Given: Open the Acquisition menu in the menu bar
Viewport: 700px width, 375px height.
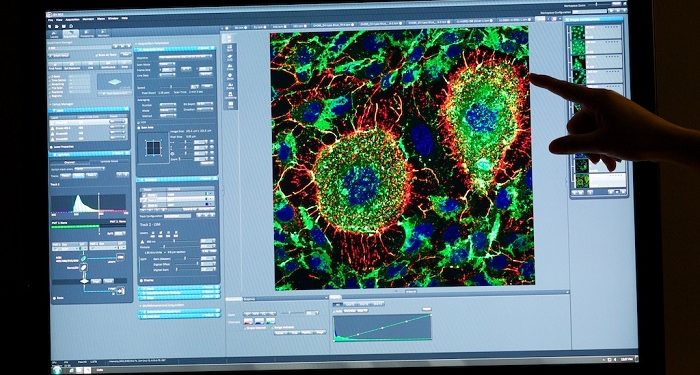Looking at the screenshot, I should [72, 20].
